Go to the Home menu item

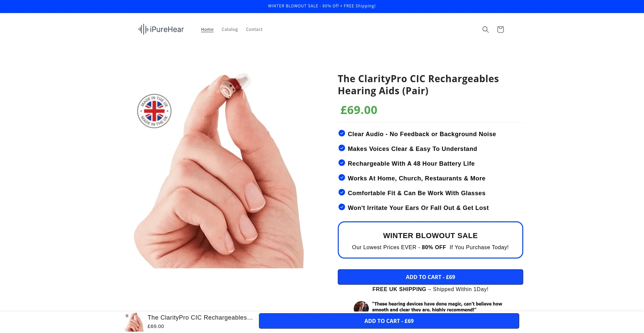tap(207, 30)
